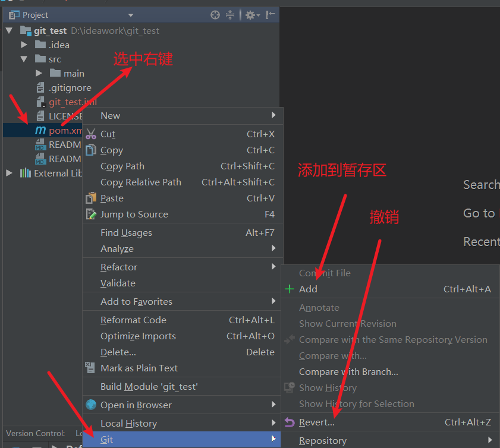
Task: Click the .idea folder icon
Action: click(40, 45)
